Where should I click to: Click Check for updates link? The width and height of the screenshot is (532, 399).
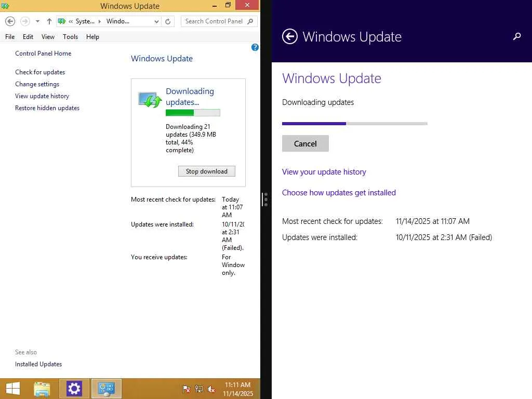[x=40, y=72]
